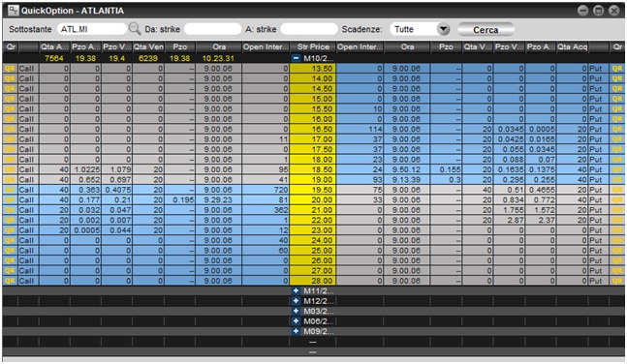Click QR icon for the 17.00 Call
The width and height of the screenshot is (627, 364).
coord(10,139)
